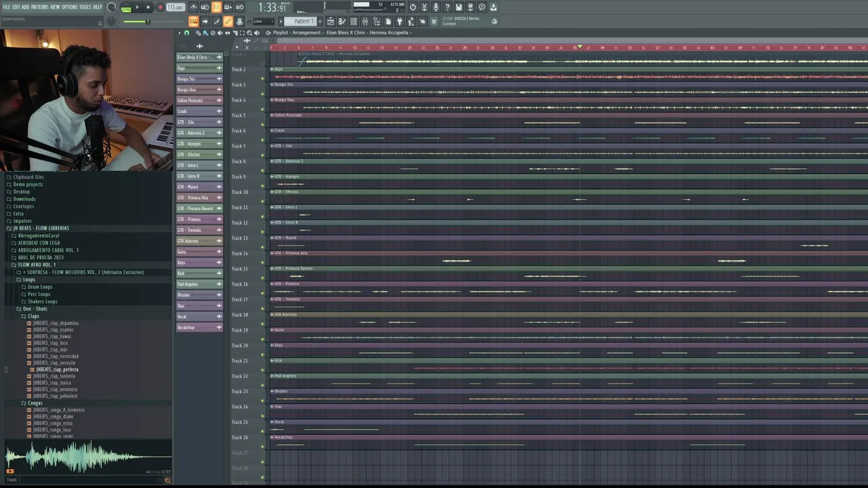Toggle mute light on Track 10

262,201
